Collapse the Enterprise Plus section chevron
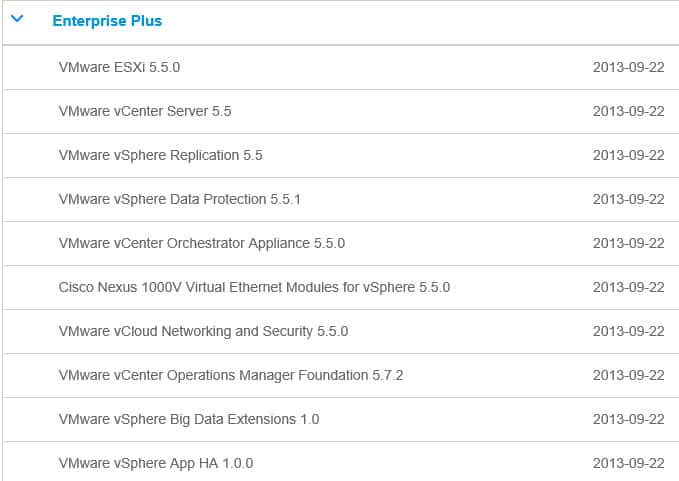Image resolution: width=679 pixels, height=481 pixels. (x=17, y=19)
